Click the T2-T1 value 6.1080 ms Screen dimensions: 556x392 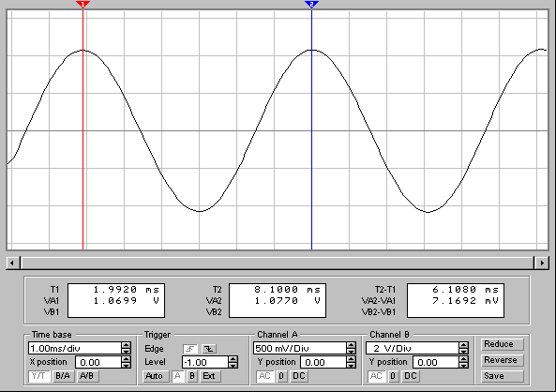click(x=466, y=290)
